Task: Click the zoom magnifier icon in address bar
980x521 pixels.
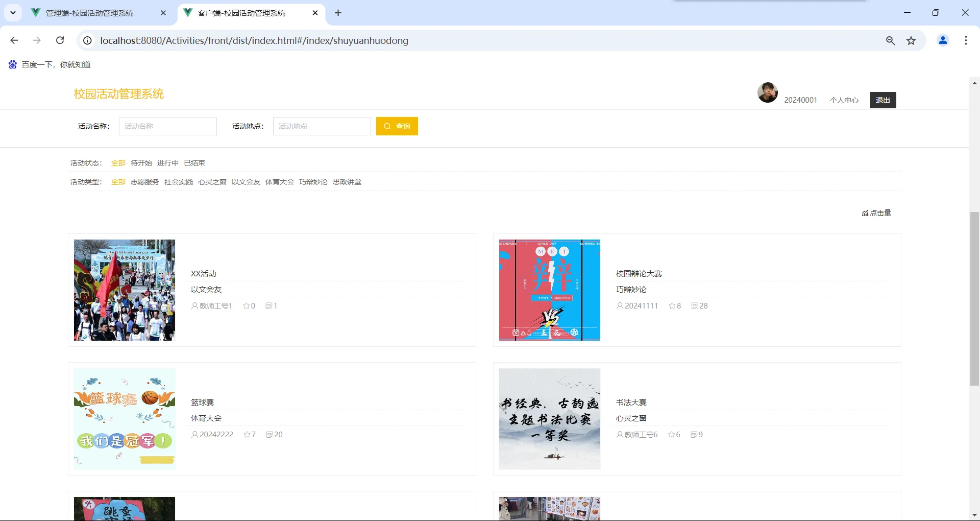Action: coord(890,40)
